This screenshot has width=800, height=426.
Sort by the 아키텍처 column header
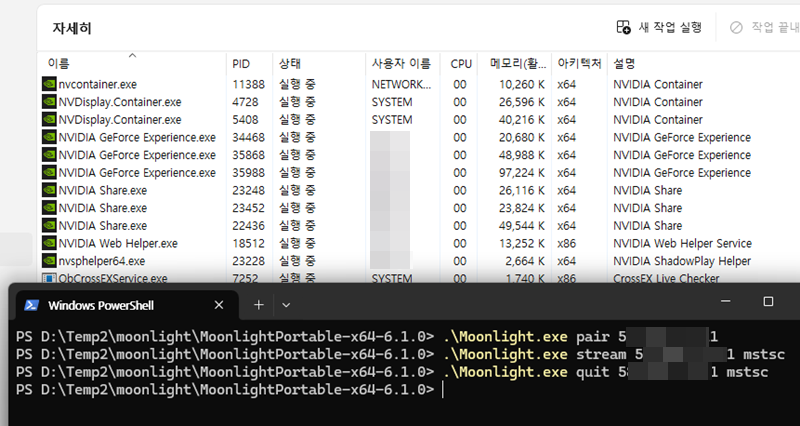click(579, 64)
